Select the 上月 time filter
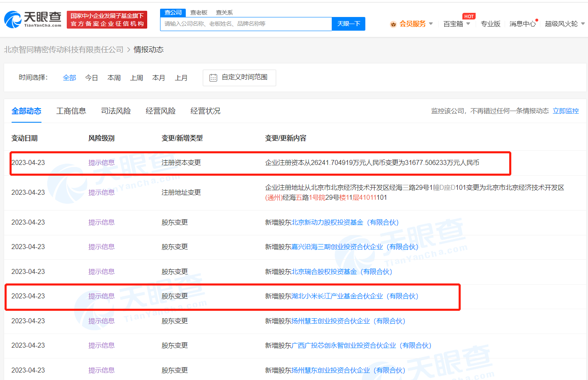 point(181,77)
